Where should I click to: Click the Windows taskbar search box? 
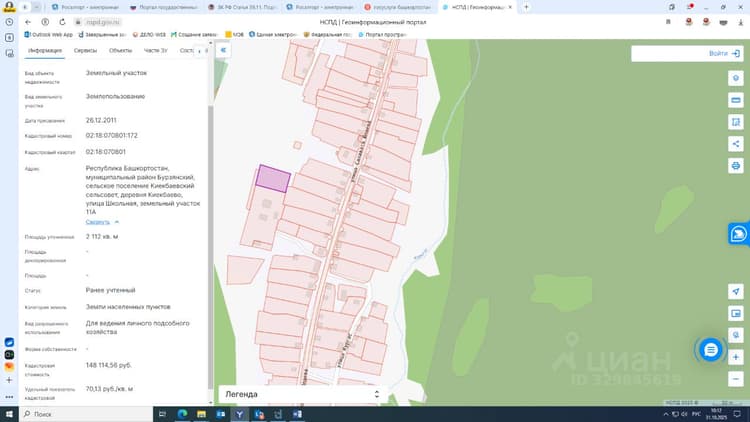click(x=86, y=414)
